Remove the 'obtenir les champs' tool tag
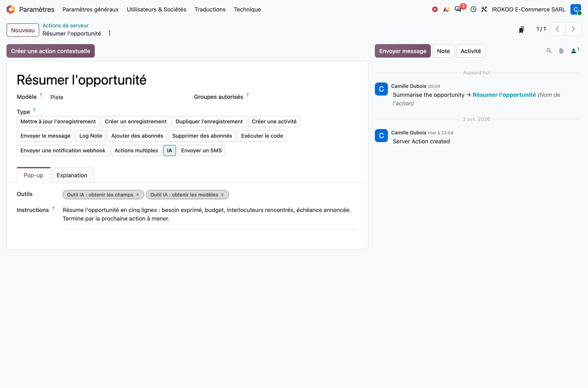The image size is (588, 388). tap(138, 195)
